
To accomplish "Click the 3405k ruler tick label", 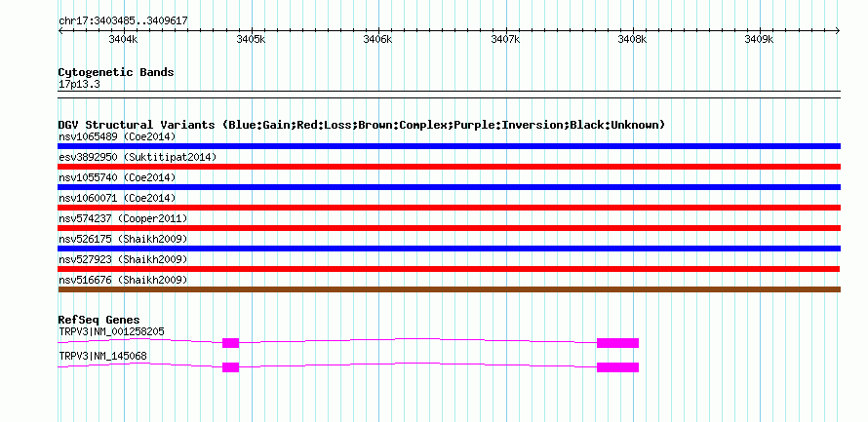I will click(x=251, y=40).
